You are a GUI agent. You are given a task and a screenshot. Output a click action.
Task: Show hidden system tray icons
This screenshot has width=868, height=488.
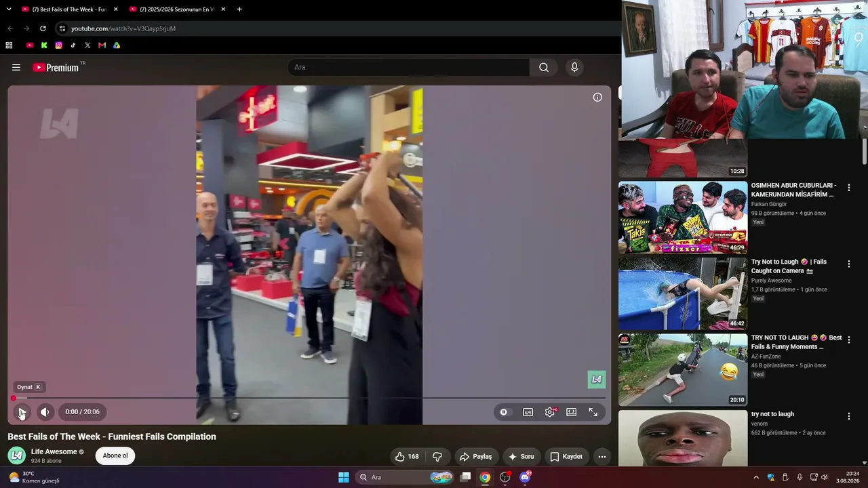[756, 477]
